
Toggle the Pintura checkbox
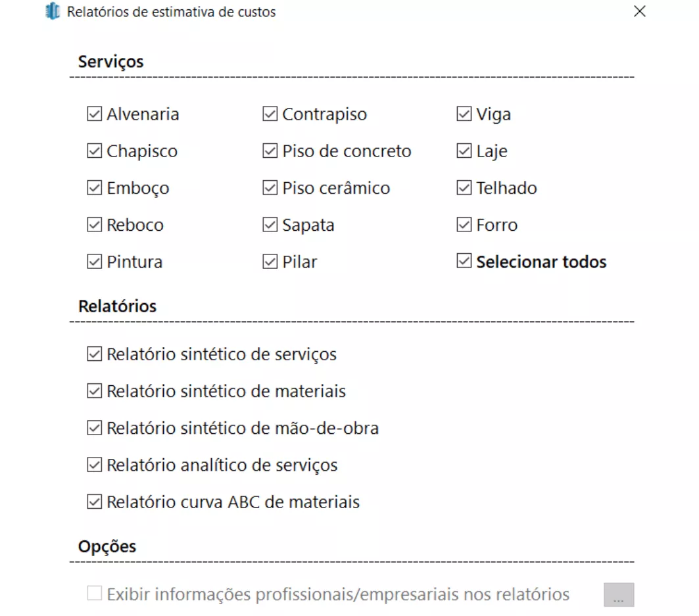[94, 262]
